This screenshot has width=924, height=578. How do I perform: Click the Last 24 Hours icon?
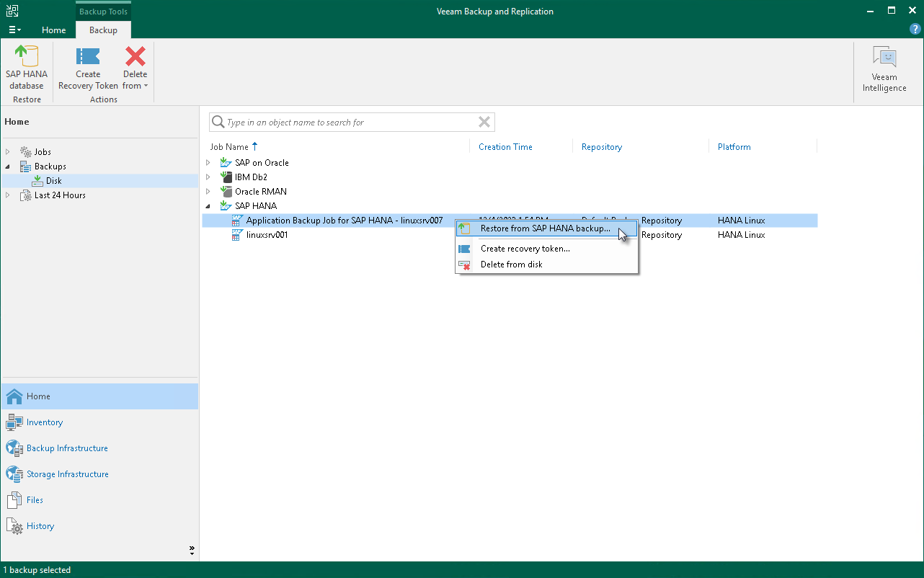pos(26,195)
